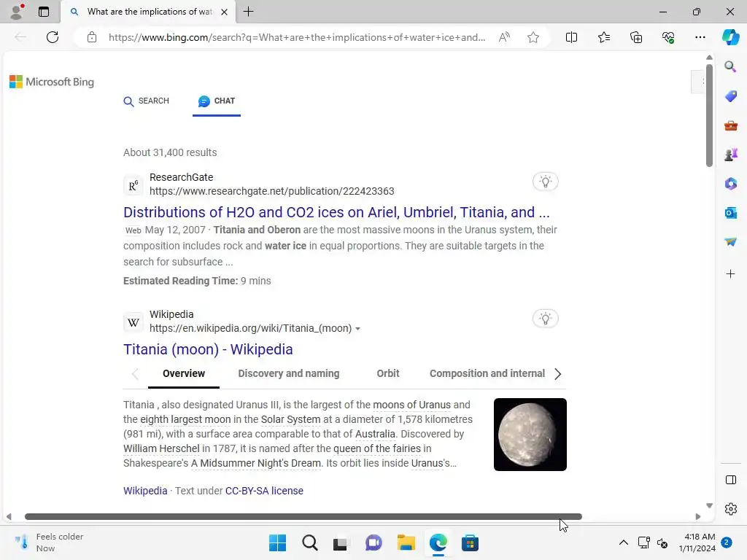Viewport: 747px width, 560px height.
Task: Open a new browser tab
Action: [248, 12]
